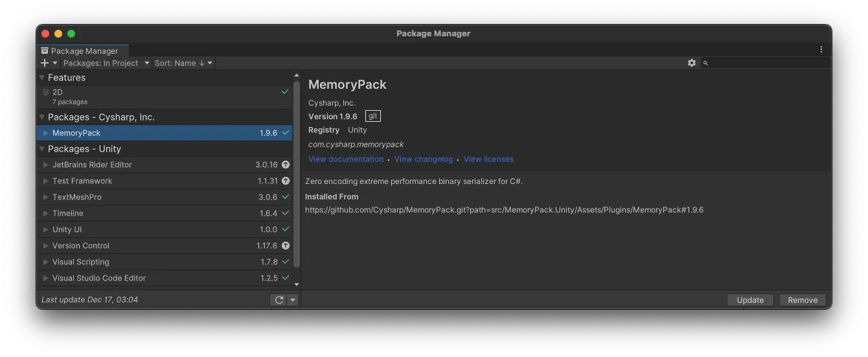Open the three-dot window options menu
This screenshot has width=868, height=357.
821,50
